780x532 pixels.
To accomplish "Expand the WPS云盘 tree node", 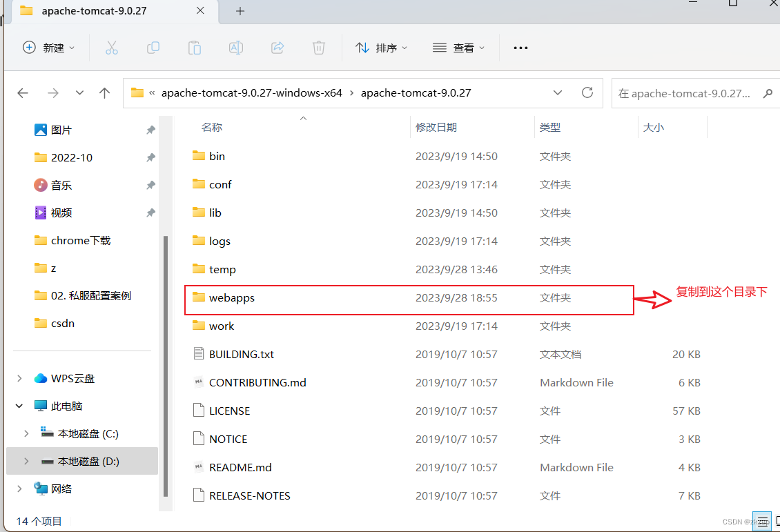I will [19, 378].
